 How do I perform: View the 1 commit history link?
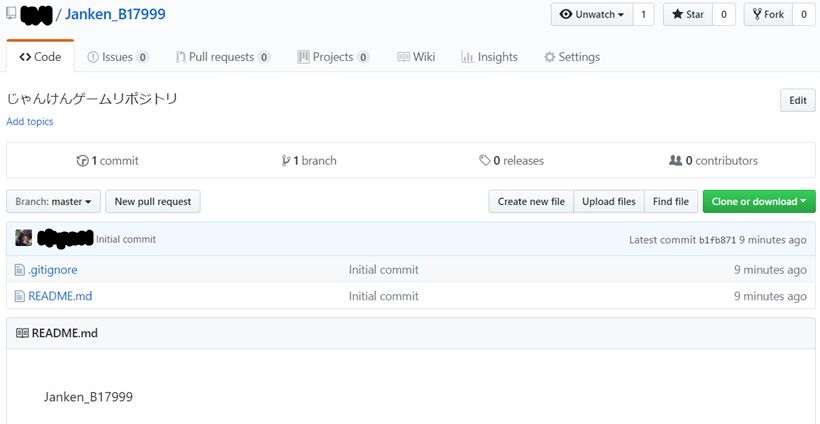pos(108,161)
